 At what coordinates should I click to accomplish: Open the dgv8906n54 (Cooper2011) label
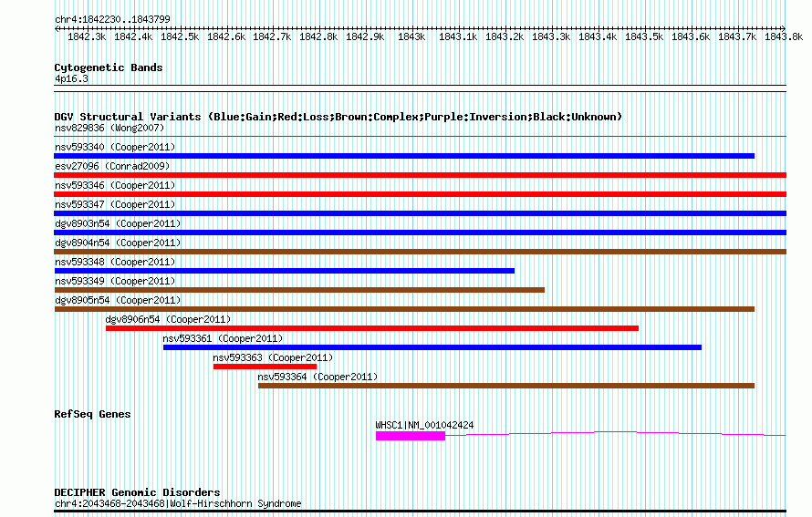click(168, 319)
